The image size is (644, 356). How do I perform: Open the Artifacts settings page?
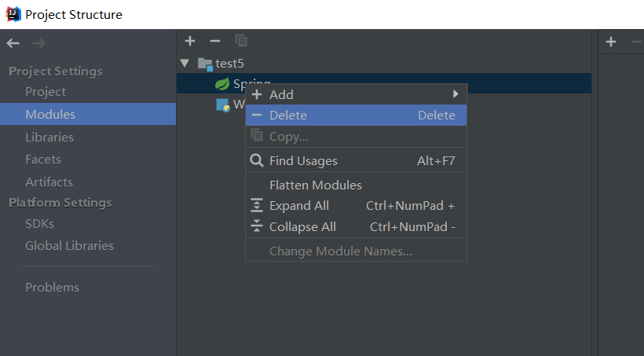tap(49, 182)
